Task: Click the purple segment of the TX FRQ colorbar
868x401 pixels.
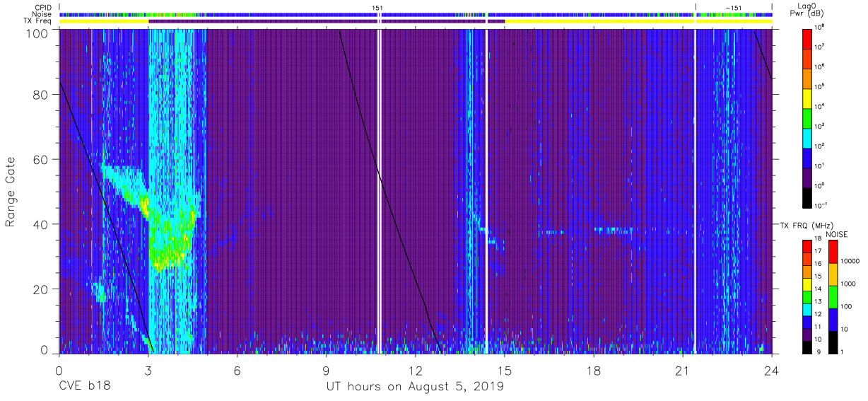Action: click(x=807, y=333)
